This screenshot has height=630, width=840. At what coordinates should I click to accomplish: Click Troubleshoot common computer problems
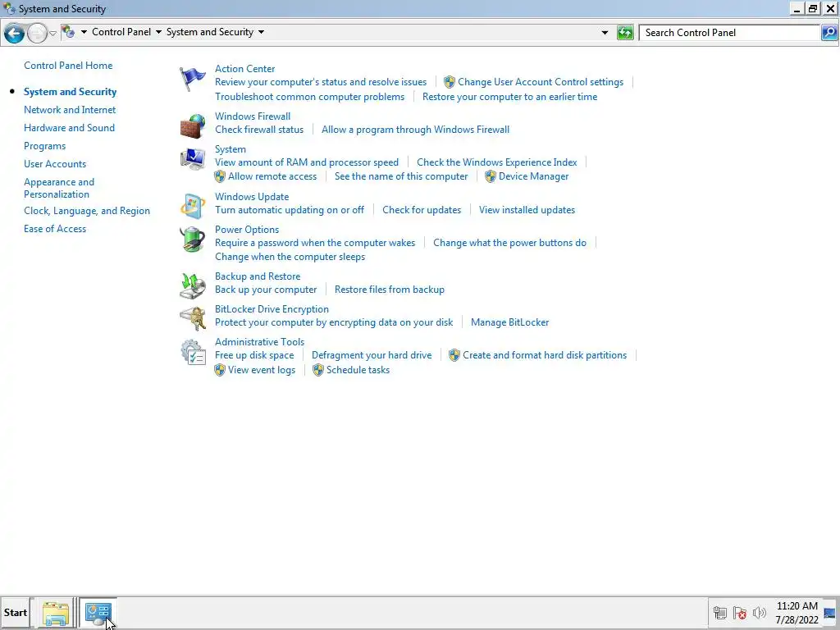coord(309,97)
